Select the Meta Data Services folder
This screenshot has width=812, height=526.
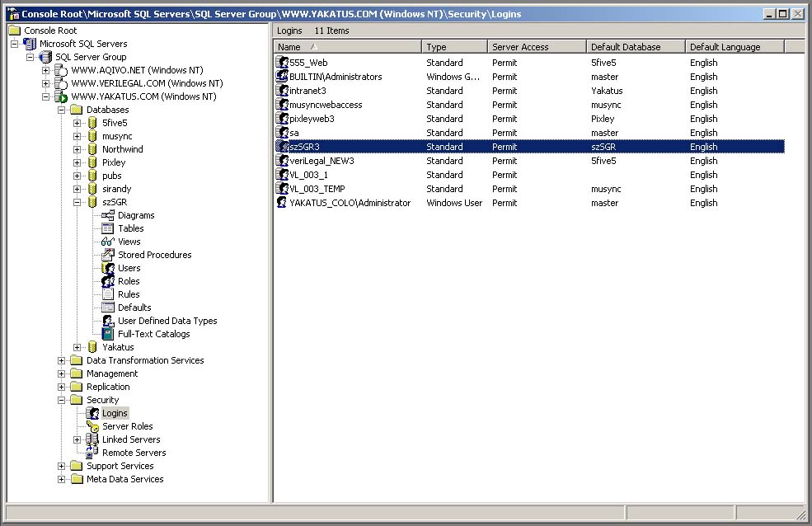124,479
